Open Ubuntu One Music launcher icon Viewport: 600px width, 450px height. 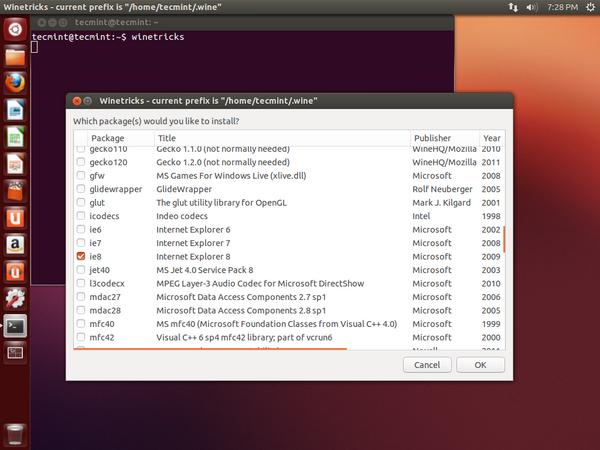click(15, 272)
